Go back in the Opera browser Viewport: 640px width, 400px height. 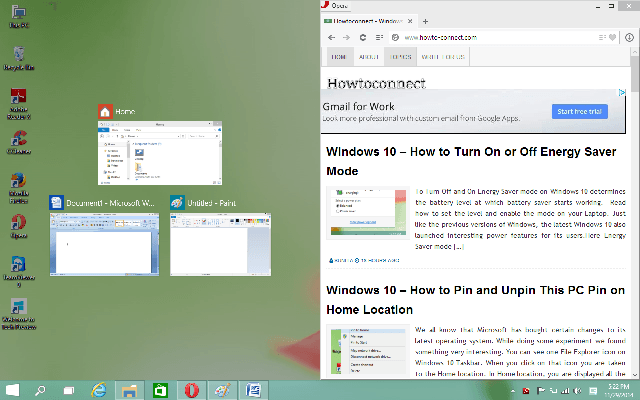(331, 38)
